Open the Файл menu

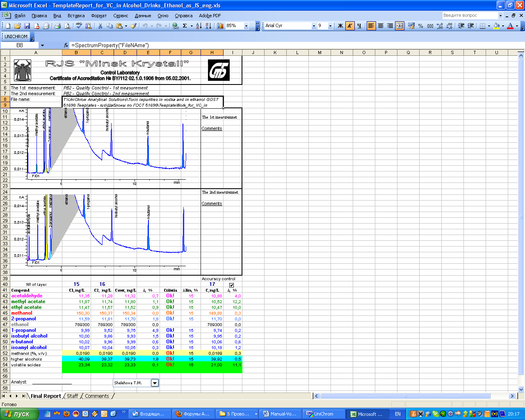click(20, 16)
